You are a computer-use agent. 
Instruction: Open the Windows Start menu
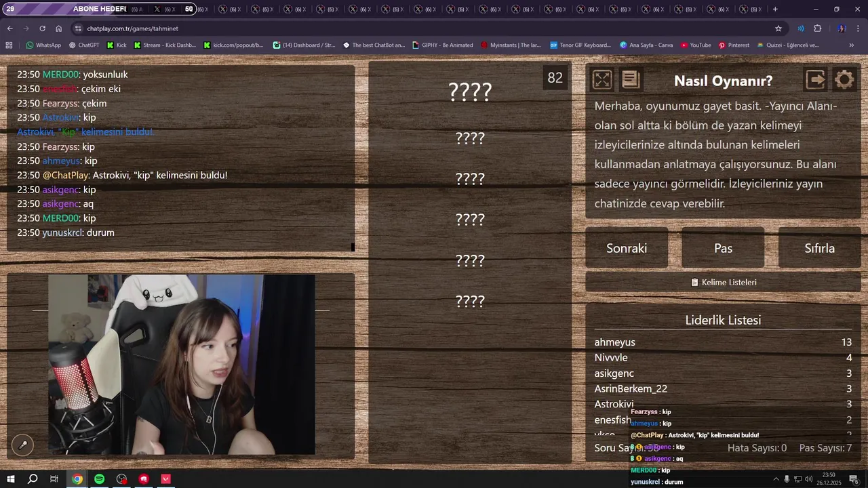[x=10, y=479]
